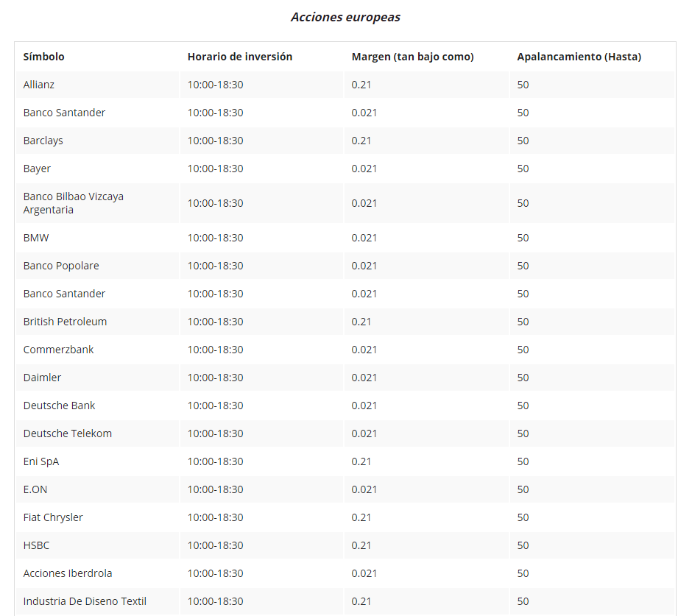Click the Commerzbank symbol cell
The image size is (692, 616).
click(x=58, y=350)
